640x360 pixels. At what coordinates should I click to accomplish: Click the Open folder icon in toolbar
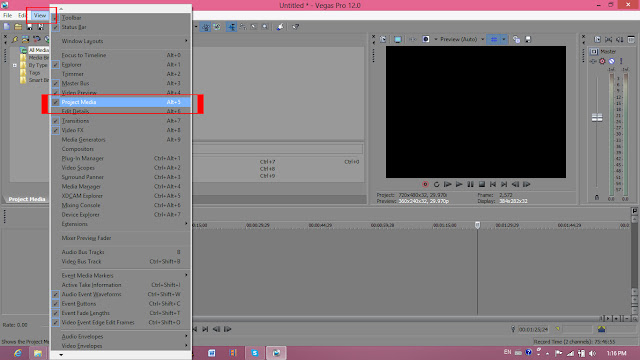(x=18, y=27)
